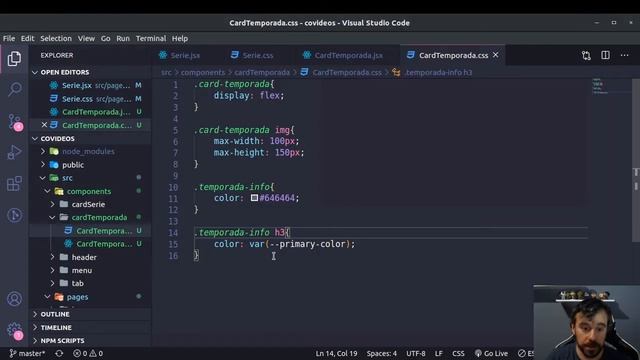This screenshot has width=640, height=360.
Task: Open the Run menu
Action: coord(123,38)
